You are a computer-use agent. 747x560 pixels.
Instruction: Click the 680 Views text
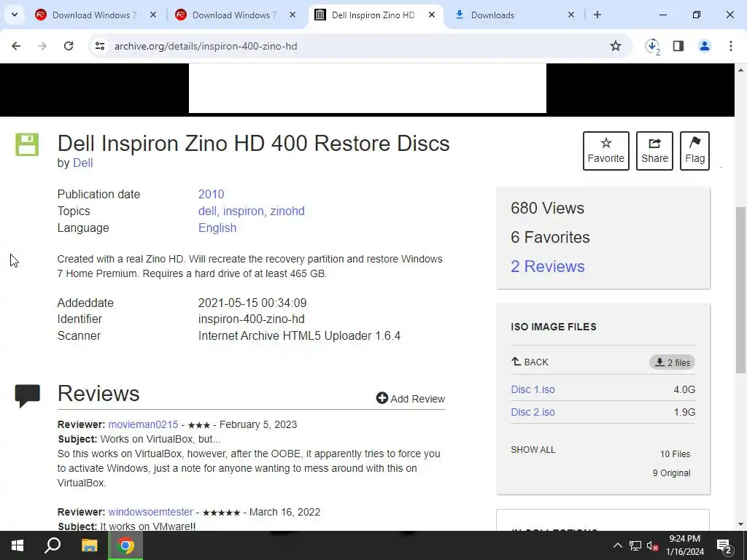547,208
